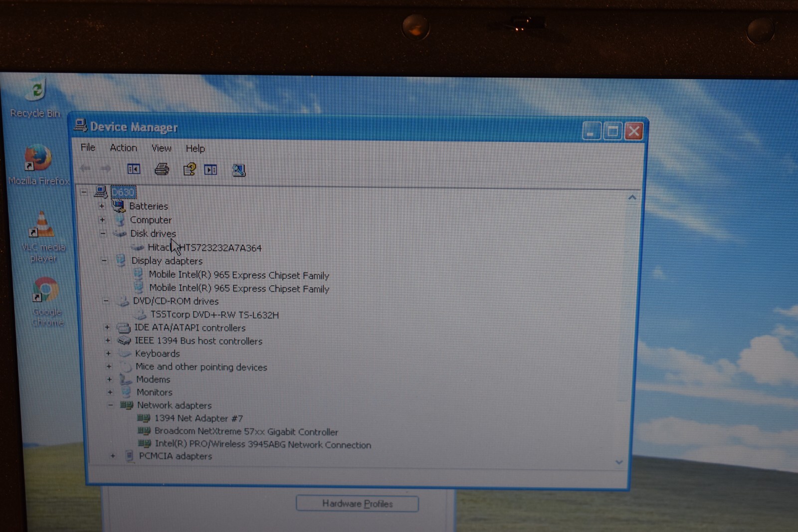Click the scrollbar down arrow in device tree

(x=619, y=462)
